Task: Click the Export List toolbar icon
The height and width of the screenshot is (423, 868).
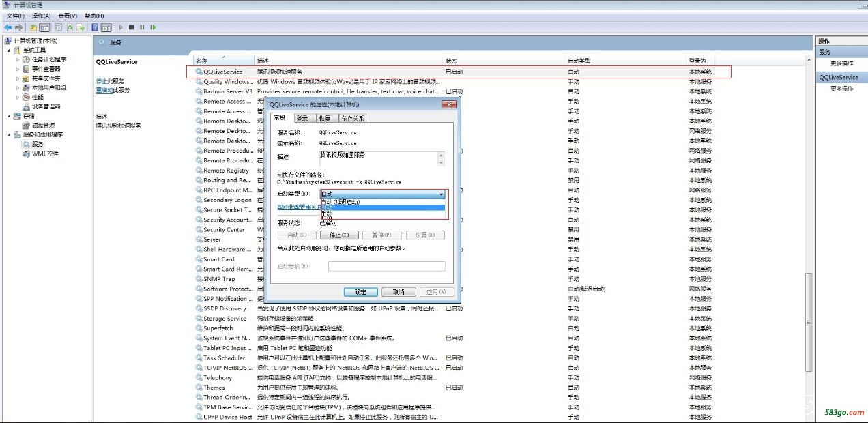Action: pyautogui.click(x=80, y=27)
